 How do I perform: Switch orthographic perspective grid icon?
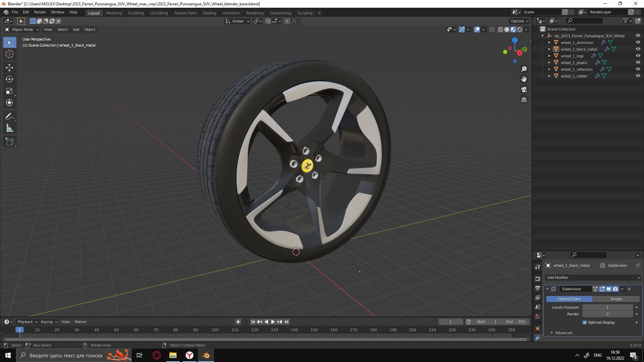pos(524,100)
